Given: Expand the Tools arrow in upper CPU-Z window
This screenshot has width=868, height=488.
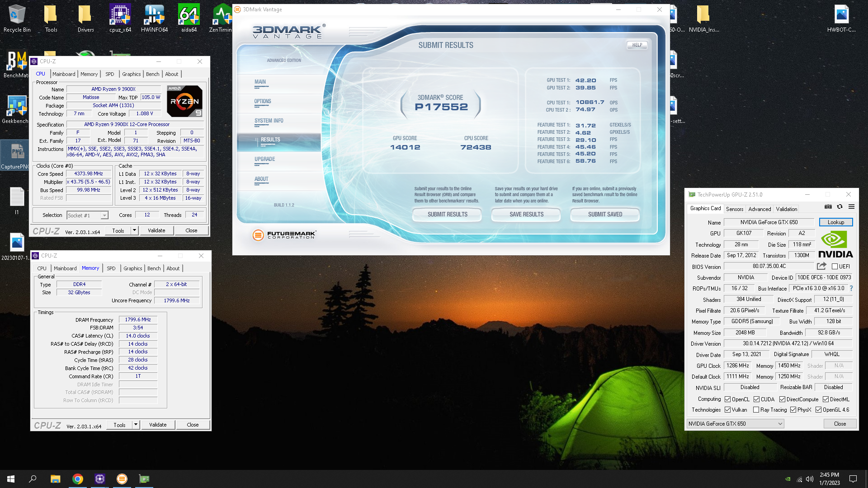Looking at the screenshot, I should (x=134, y=230).
